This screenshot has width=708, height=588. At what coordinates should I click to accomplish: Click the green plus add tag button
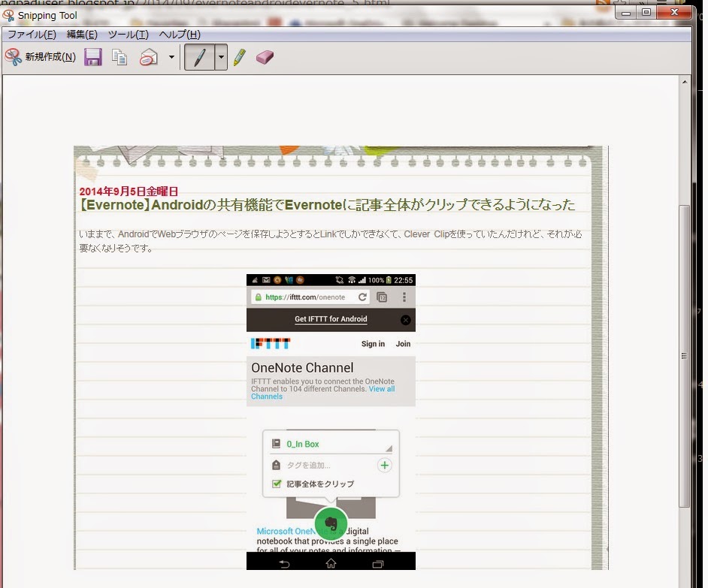point(384,466)
